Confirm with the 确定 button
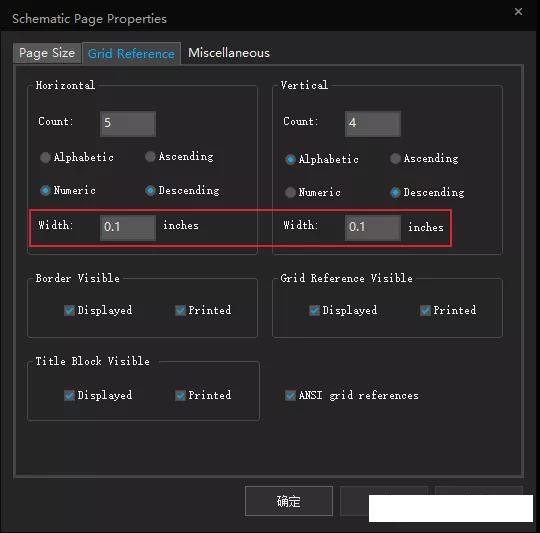Image resolution: width=540 pixels, height=533 pixels. (x=289, y=501)
